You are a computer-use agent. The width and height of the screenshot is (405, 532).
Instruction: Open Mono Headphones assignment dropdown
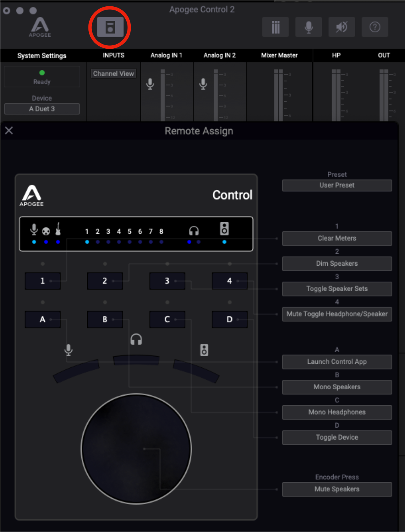point(337,412)
